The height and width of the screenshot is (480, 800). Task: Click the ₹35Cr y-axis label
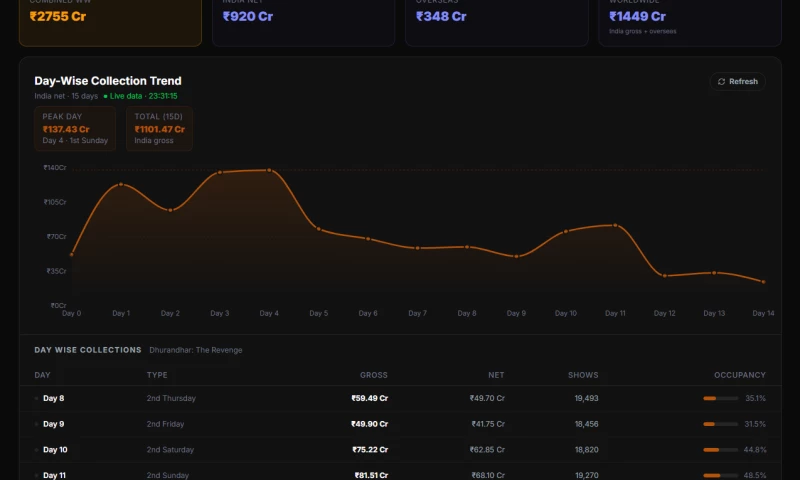pos(57,271)
